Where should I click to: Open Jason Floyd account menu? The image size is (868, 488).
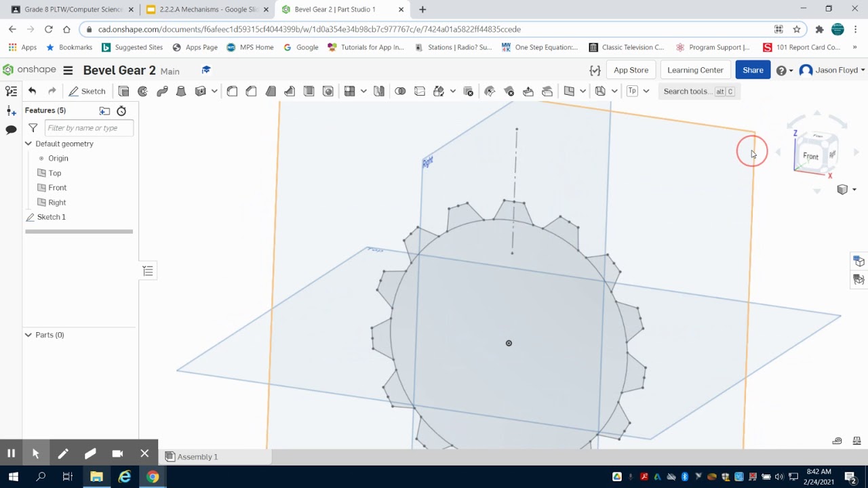click(x=832, y=70)
